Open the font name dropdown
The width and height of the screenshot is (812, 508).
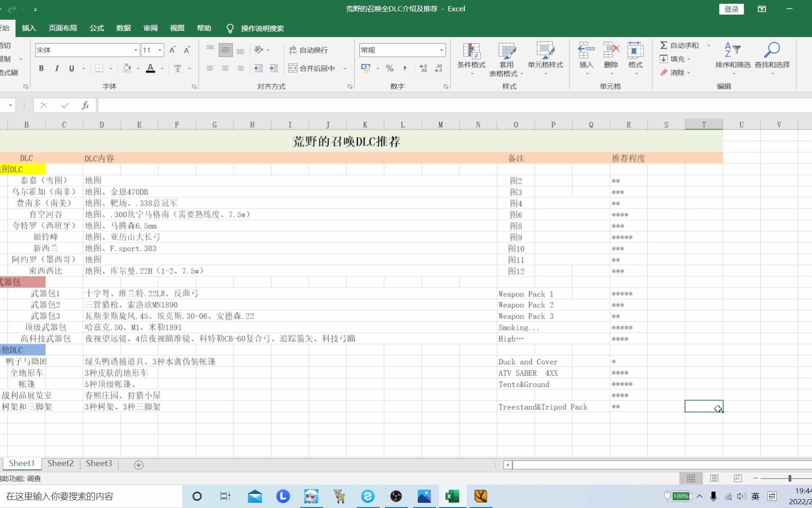[x=136, y=50]
